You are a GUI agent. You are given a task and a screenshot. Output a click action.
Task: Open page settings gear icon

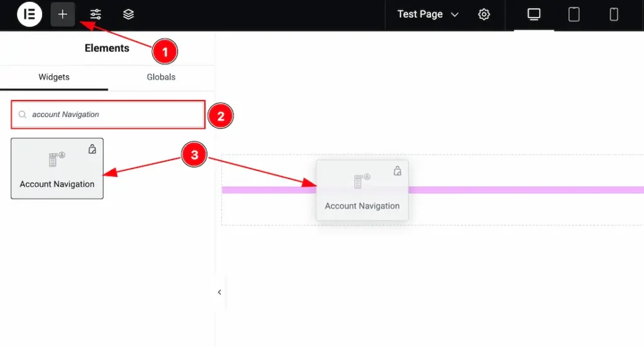coord(484,14)
